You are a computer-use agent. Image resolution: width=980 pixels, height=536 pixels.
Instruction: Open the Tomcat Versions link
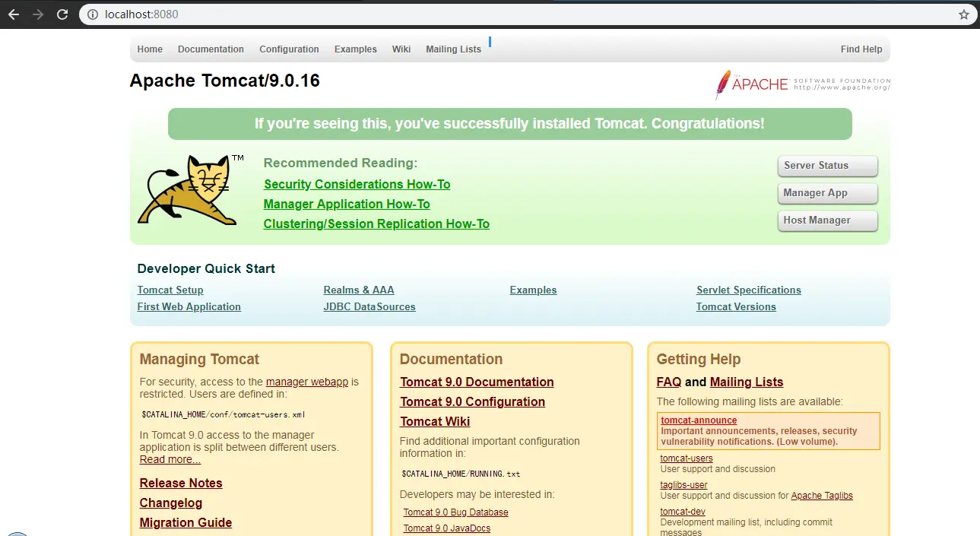[736, 307]
